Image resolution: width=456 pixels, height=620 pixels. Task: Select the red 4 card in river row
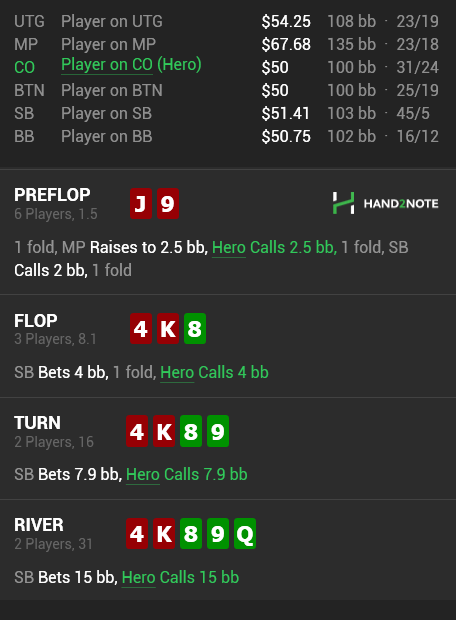coord(137,533)
